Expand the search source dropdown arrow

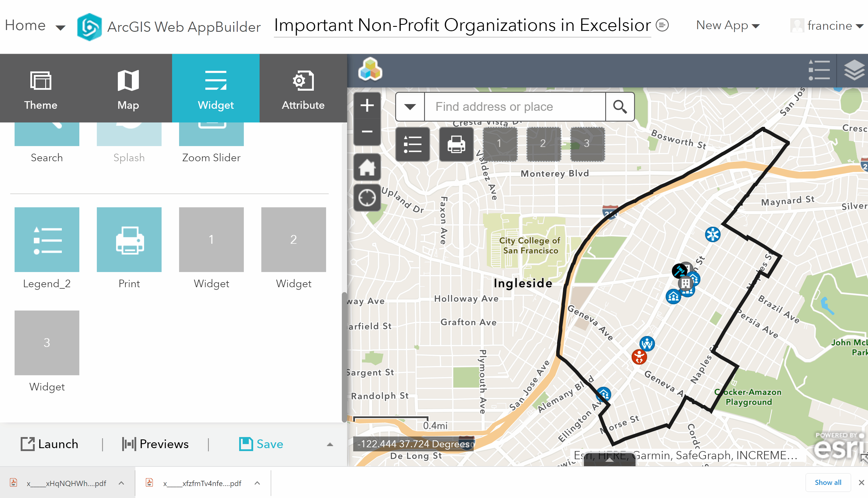[x=410, y=107]
